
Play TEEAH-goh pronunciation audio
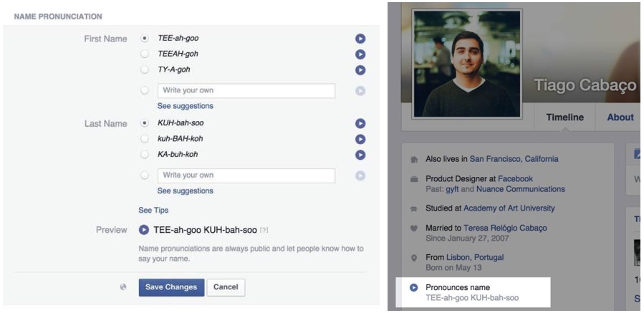(x=360, y=54)
